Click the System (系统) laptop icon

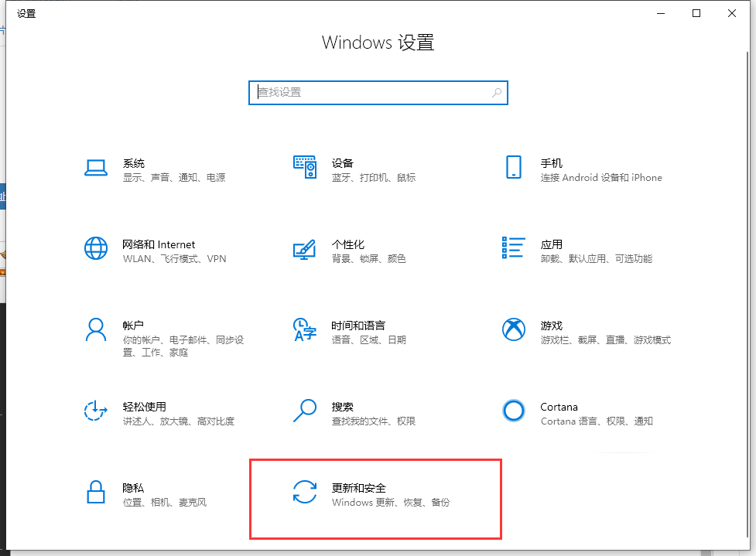coord(95,168)
